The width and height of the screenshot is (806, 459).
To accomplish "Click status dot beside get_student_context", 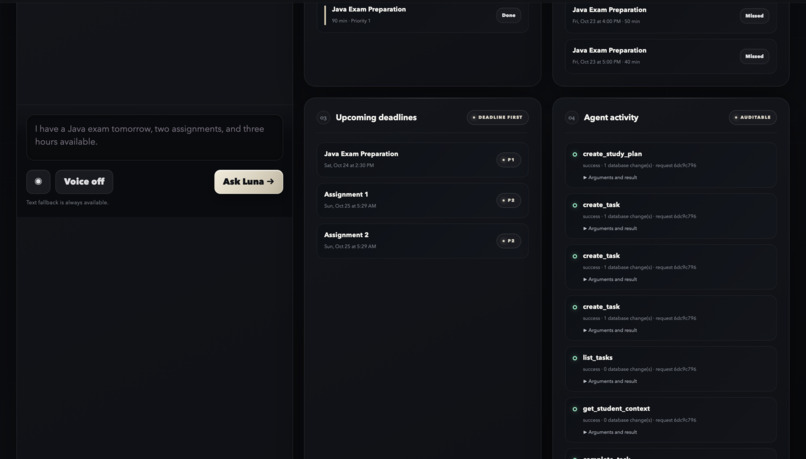I will (x=575, y=409).
